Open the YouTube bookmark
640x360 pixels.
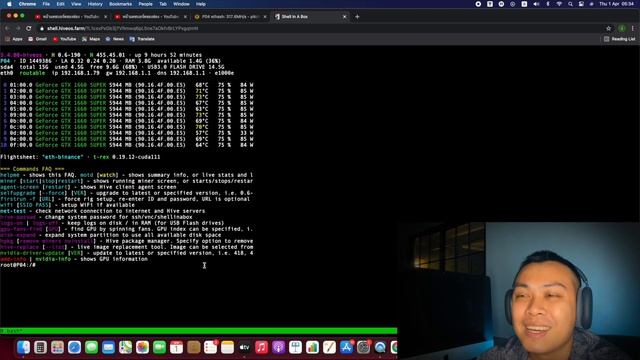(64, 39)
